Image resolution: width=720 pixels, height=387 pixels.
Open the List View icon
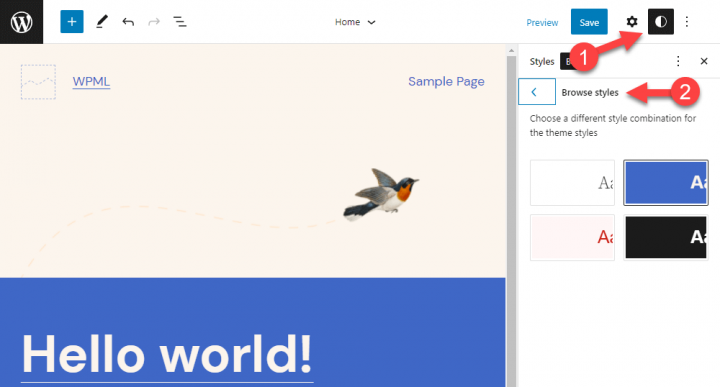(180, 22)
